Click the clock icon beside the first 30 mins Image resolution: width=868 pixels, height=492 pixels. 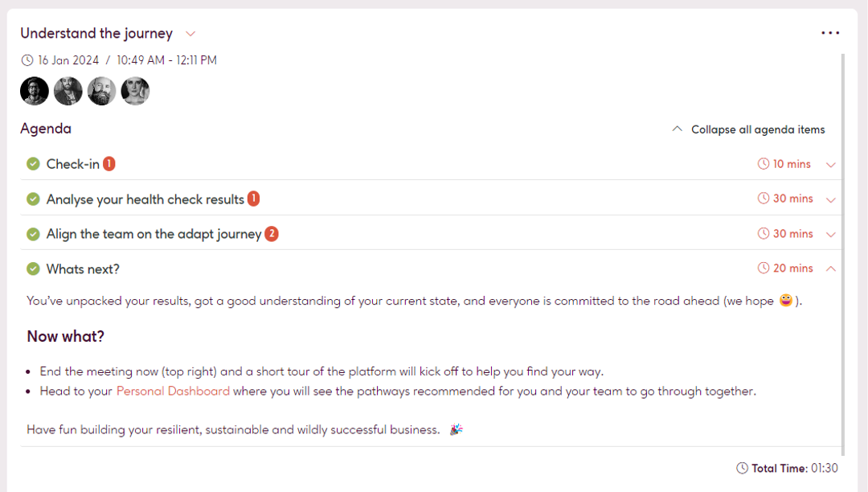[x=762, y=198]
